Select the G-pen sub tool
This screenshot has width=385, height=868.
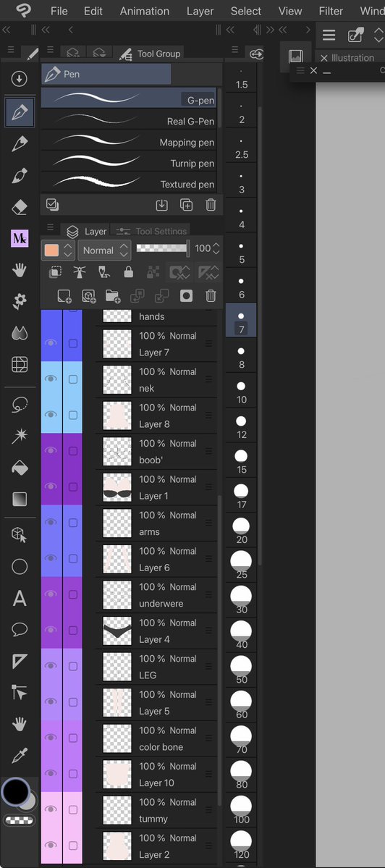(x=130, y=98)
